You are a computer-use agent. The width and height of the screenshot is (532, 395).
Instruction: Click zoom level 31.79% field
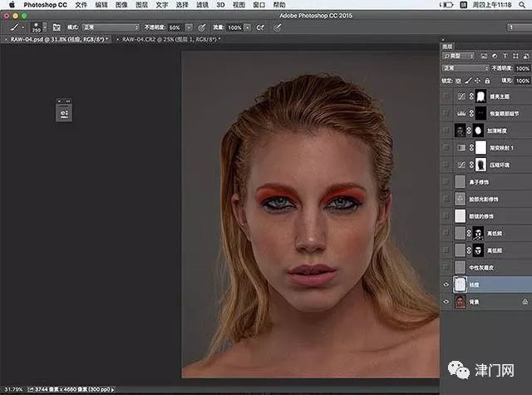[x=13, y=389]
